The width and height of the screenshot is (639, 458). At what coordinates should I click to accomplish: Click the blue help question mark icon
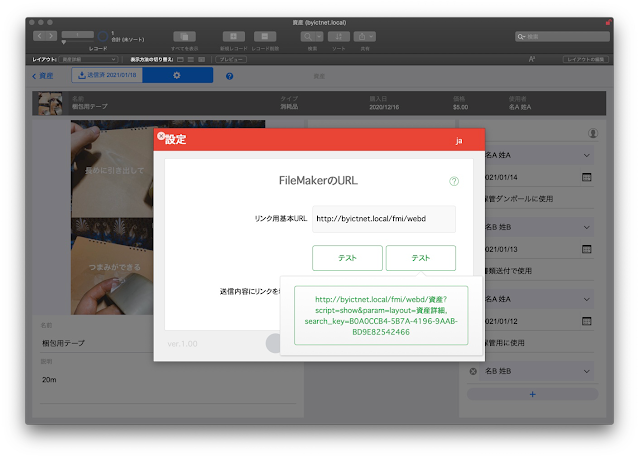click(229, 76)
